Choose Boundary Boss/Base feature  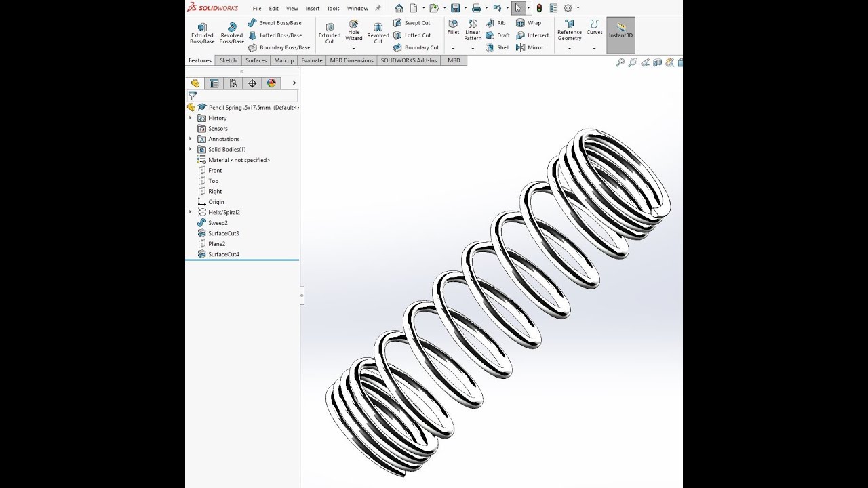pos(279,47)
